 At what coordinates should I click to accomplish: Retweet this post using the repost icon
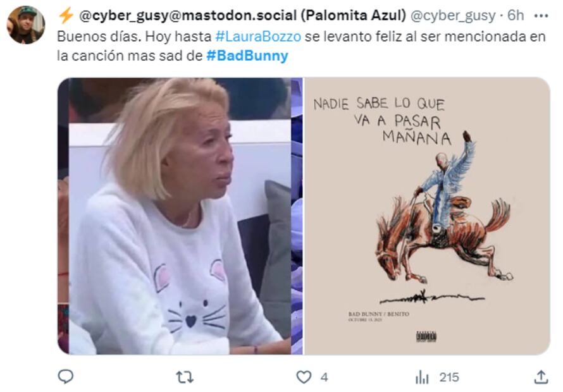pos(185,377)
